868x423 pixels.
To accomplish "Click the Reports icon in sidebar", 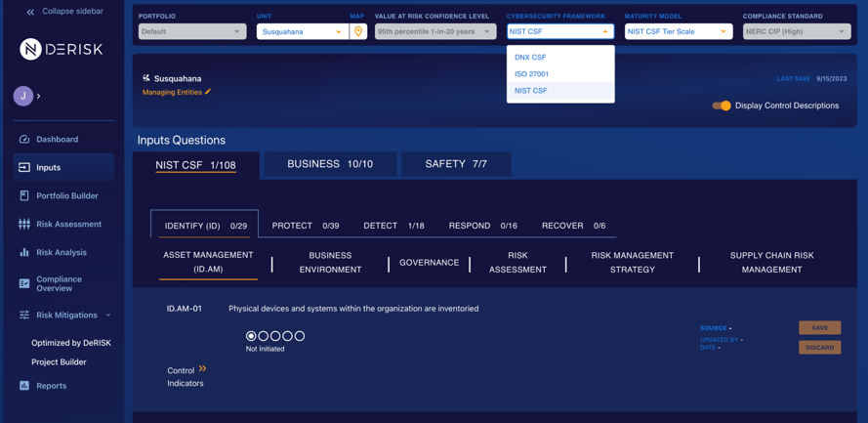I will tap(23, 386).
